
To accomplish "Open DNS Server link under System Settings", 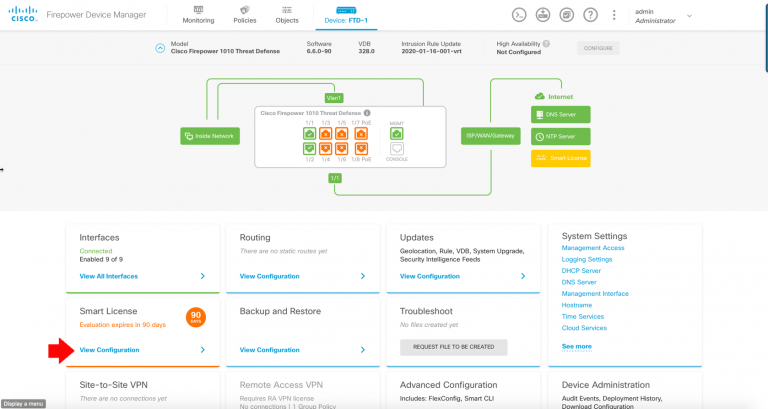I will click(x=579, y=282).
